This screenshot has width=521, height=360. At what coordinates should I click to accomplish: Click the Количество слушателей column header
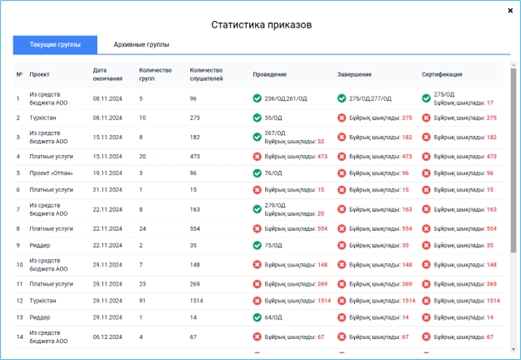click(x=206, y=74)
